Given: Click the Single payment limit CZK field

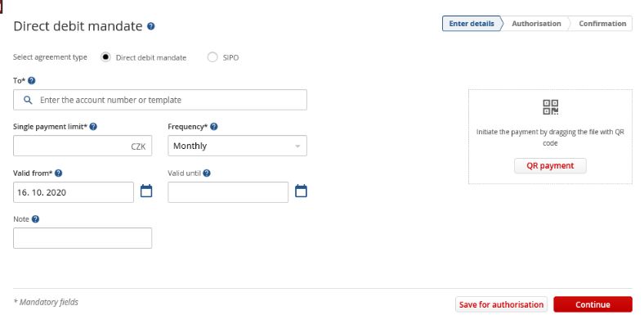Looking at the screenshot, I should click(x=83, y=146).
